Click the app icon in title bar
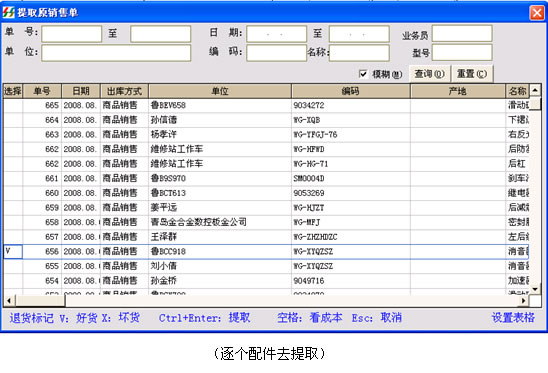The height and width of the screenshot is (373, 548). (x=8, y=13)
